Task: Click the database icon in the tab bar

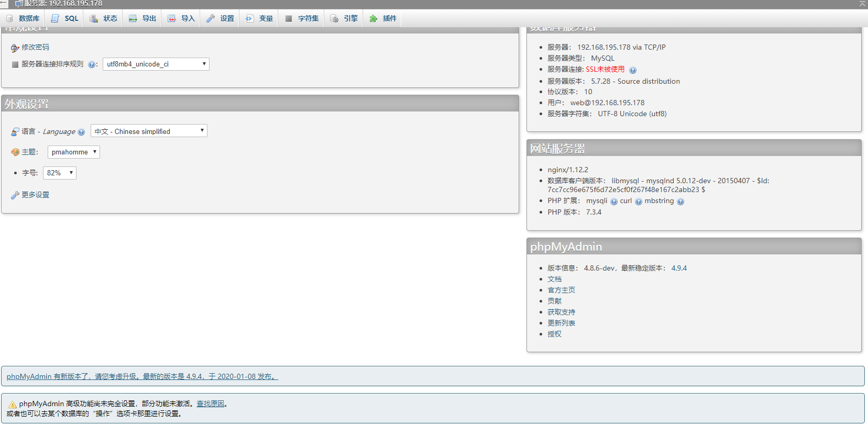Action: pos(9,18)
